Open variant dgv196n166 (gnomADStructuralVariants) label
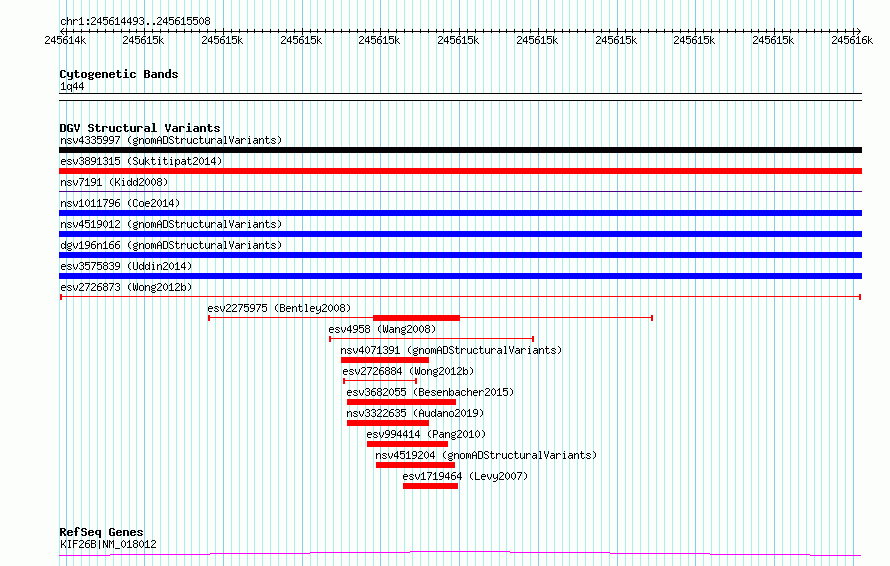The height and width of the screenshot is (566, 890). click(171, 245)
